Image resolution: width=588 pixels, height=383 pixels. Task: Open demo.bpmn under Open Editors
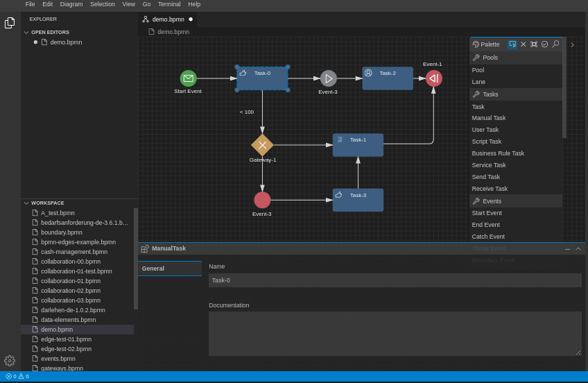[66, 42]
